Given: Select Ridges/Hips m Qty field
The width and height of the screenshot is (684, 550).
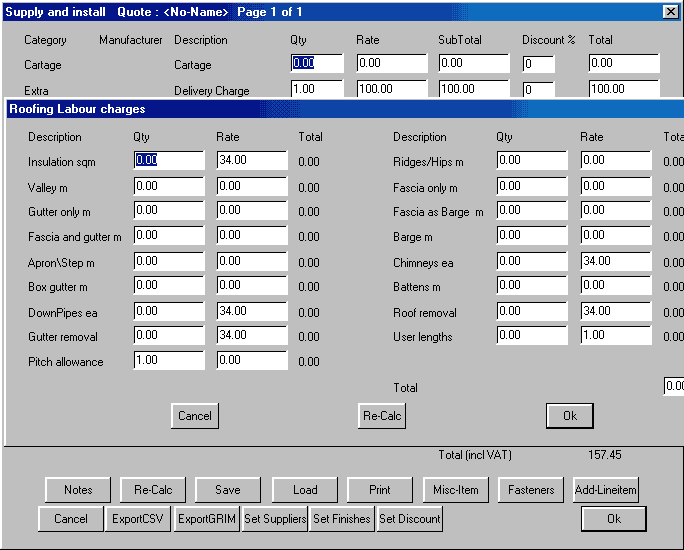Looking at the screenshot, I should coord(532,160).
